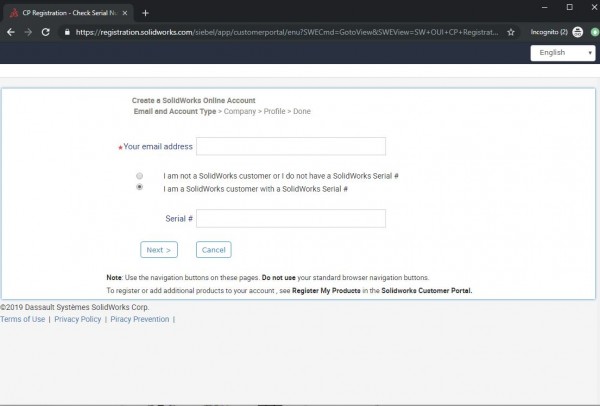The height and width of the screenshot is (406, 600).
Task: Go back using the browser back arrow
Action: click(11, 32)
